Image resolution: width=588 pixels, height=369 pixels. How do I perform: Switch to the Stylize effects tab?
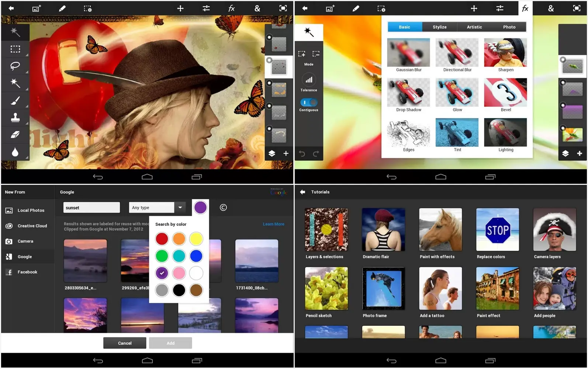click(x=439, y=27)
